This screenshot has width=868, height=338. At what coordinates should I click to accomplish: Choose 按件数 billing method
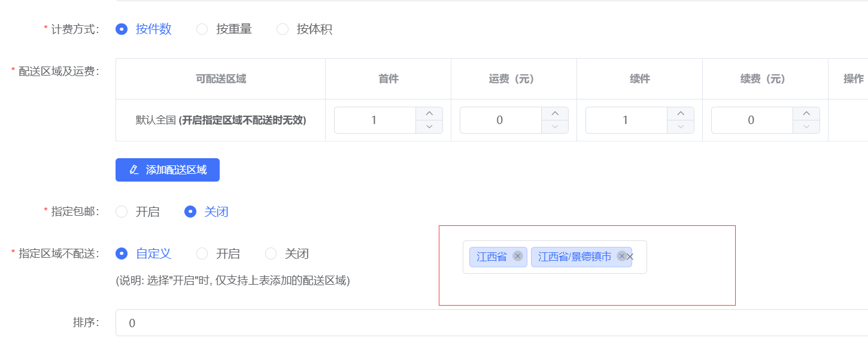pos(144,29)
